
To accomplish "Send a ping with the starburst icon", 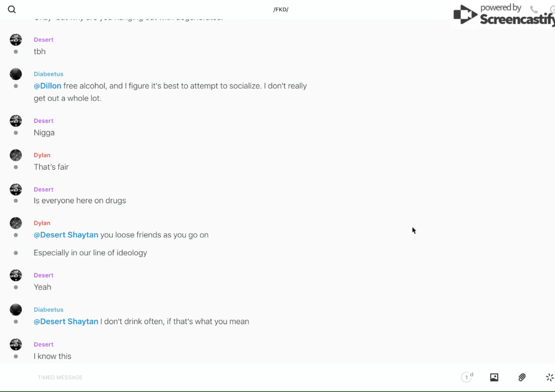I will [549, 377].
